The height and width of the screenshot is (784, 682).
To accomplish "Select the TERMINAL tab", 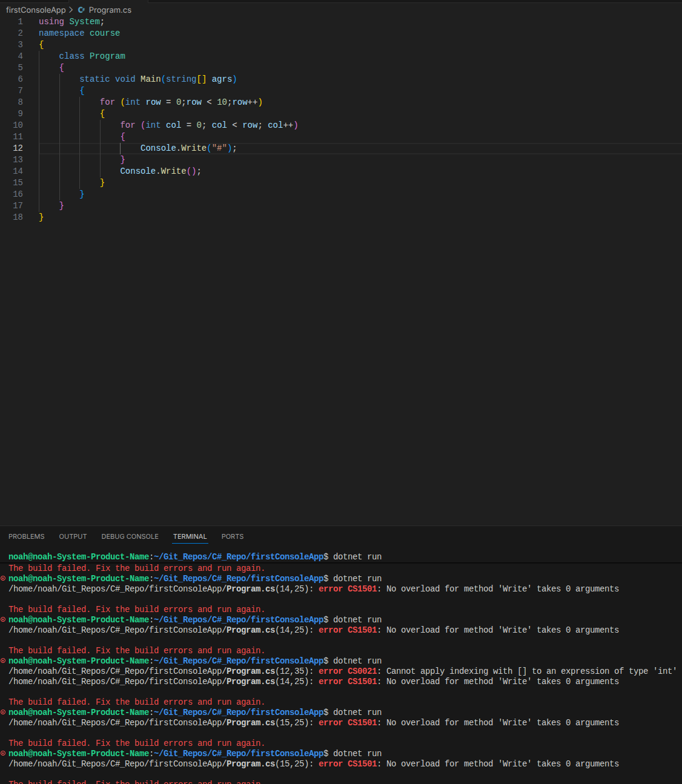I will coord(190,536).
